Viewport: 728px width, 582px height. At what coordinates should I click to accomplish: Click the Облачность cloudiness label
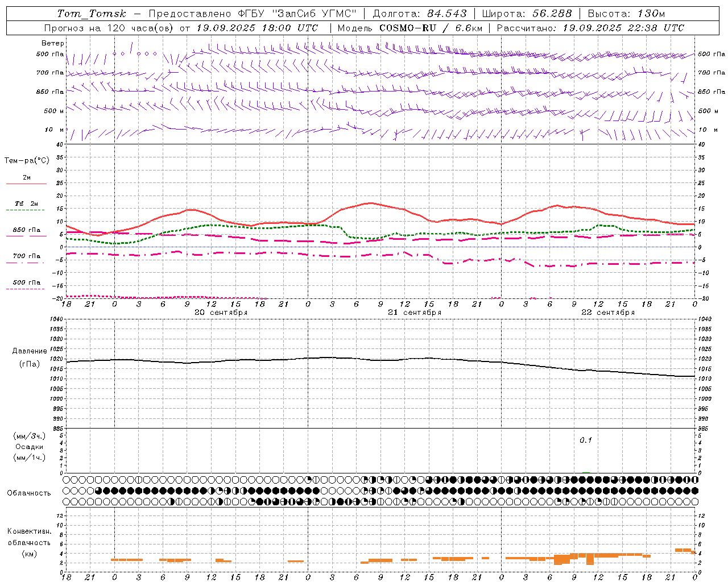pos(29,493)
